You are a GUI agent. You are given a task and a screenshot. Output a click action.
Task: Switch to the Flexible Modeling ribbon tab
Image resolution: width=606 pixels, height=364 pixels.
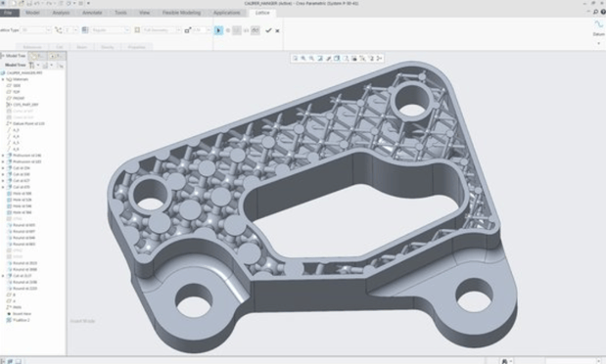point(181,13)
